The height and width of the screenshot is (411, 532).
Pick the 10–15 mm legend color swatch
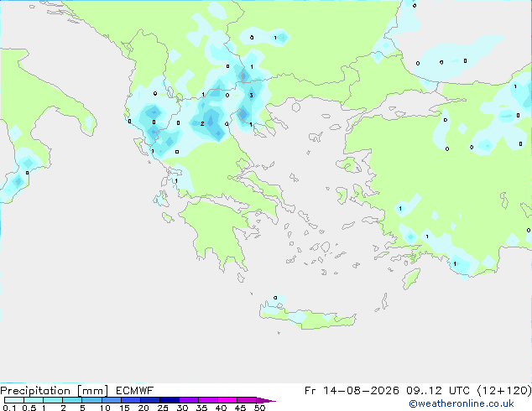click(111, 400)
